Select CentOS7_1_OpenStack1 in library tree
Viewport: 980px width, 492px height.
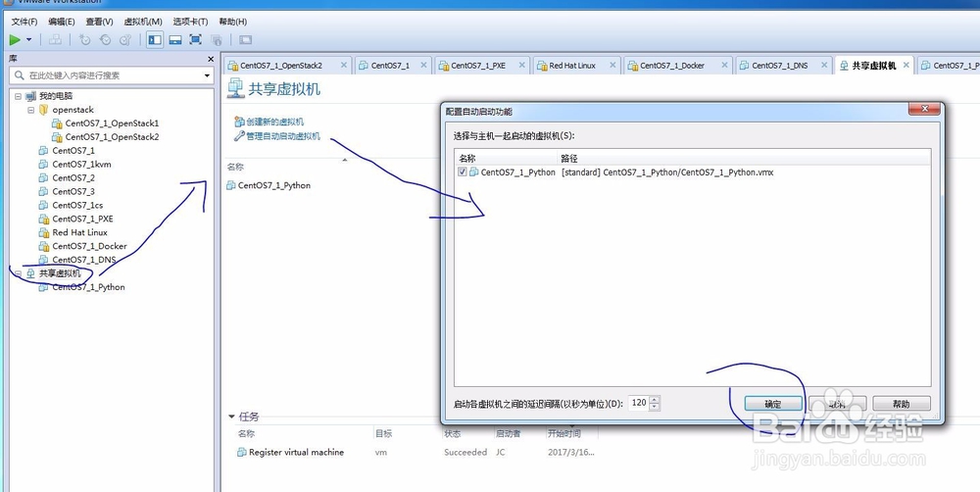(x=112, y=123)
